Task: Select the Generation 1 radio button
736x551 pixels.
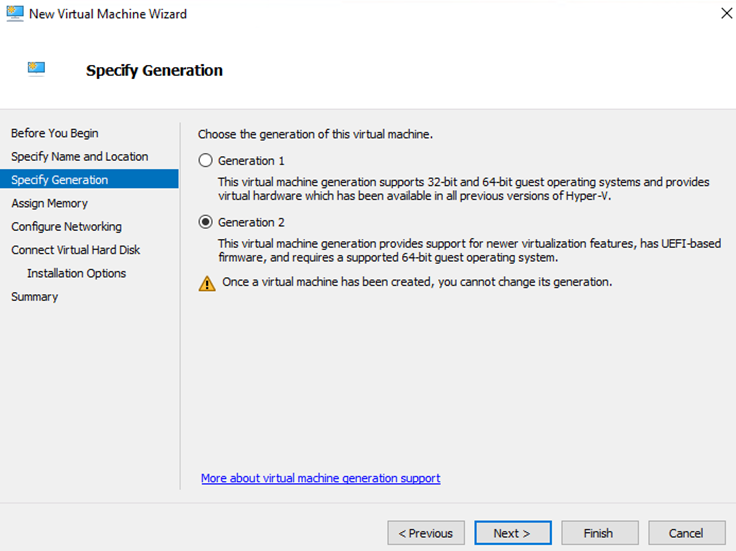Action: [206, 160]
